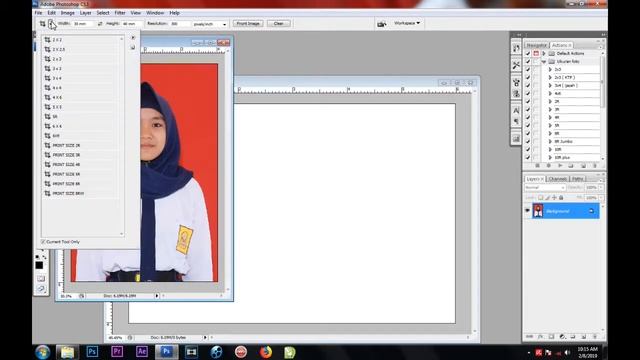Click the Height input field
This screenshot has height=360, width=640.
(x=132, y=24)
